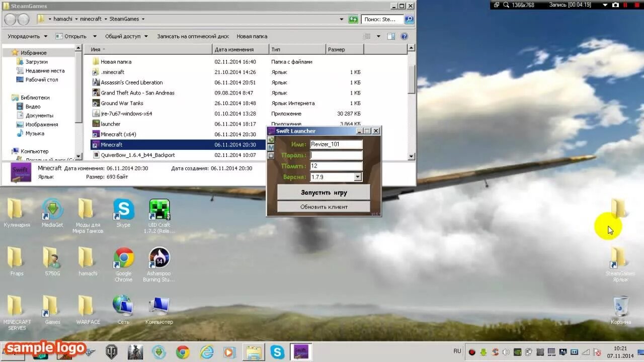Open the WARFACE desktop folder
Viewport: 644px width, 362px height.
point(88,310)
